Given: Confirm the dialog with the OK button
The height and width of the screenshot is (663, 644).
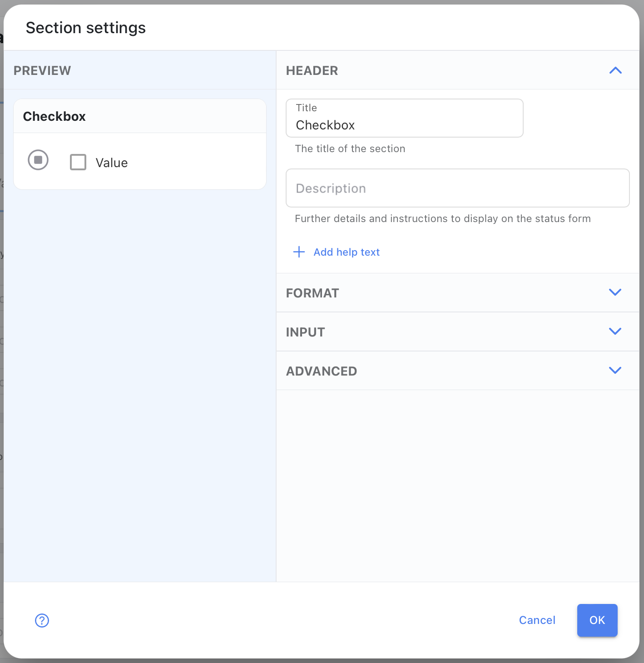Looking at the screenshot, I should (597, 620).
